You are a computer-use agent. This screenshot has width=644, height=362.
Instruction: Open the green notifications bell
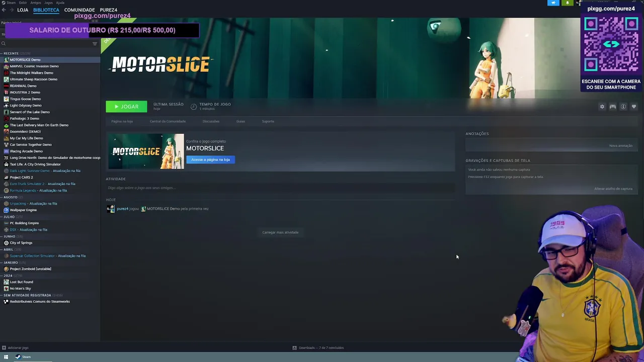pos(568,3)
